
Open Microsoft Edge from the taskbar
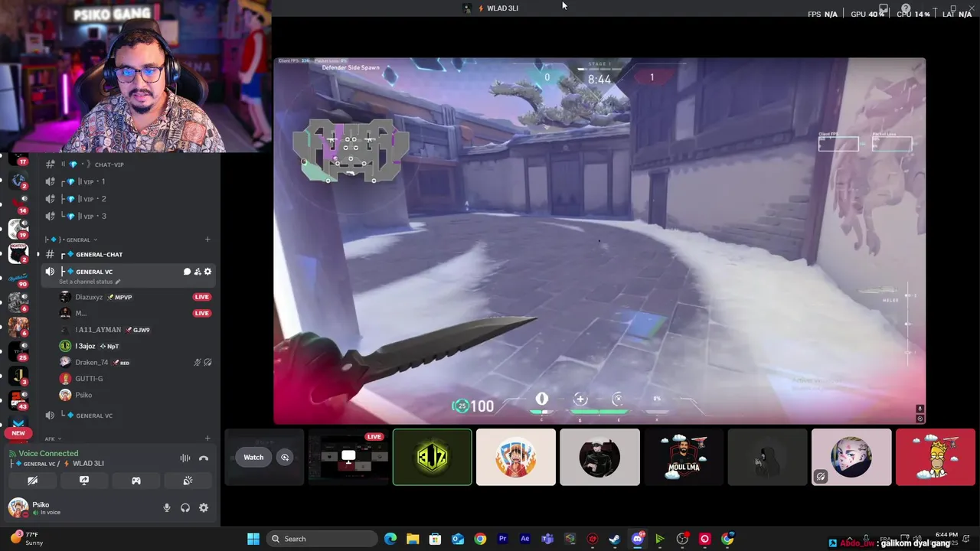pyautogui.click(x=390, y=539)
